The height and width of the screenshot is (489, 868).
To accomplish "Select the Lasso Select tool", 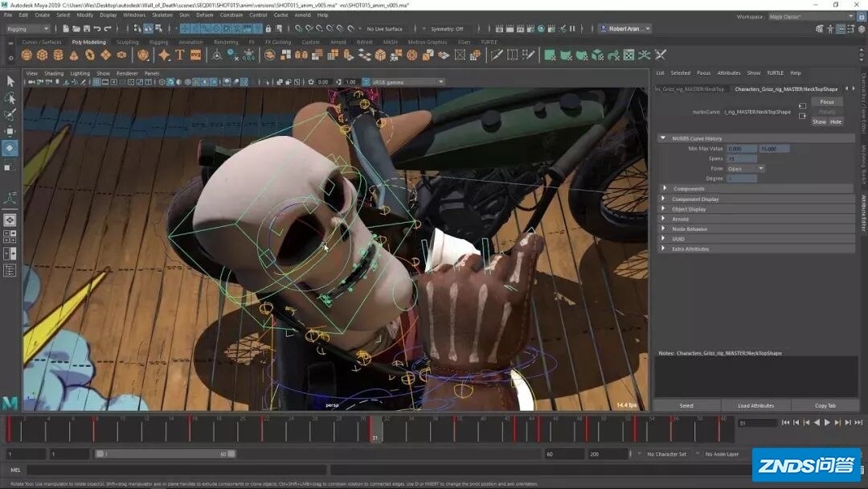I will tap(10, 98).
